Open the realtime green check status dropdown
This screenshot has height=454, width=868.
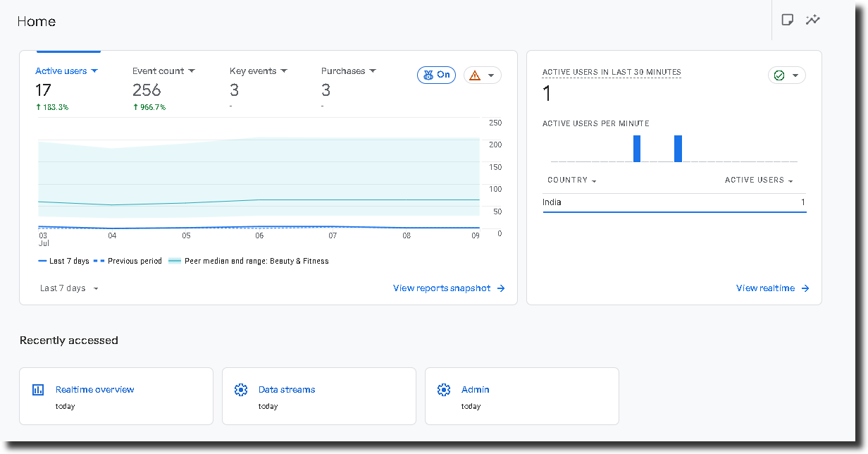787,75
